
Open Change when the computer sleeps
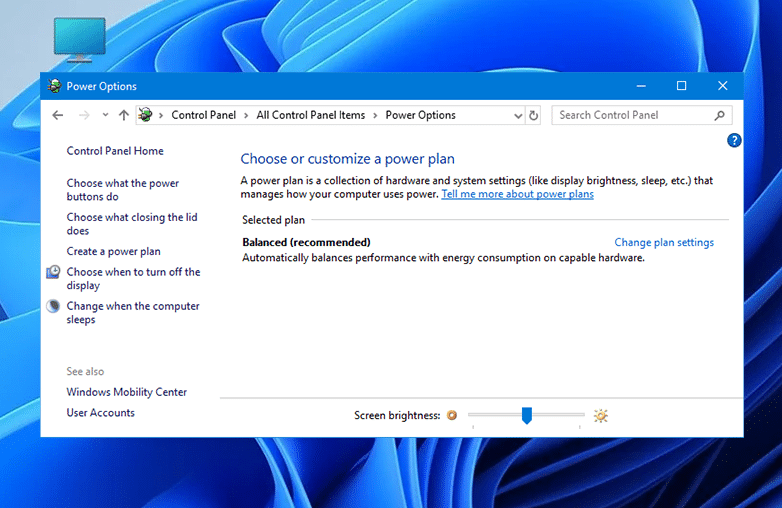pos(133,313)
